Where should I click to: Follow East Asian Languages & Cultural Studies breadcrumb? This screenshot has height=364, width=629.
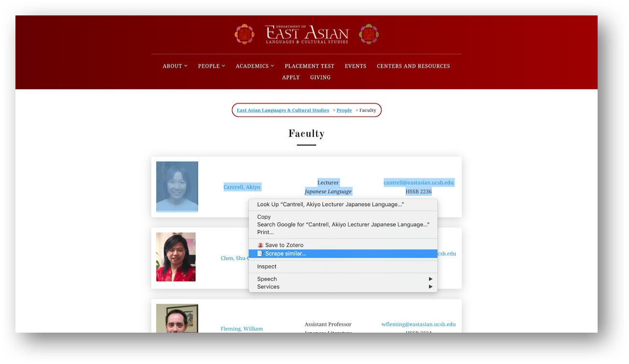tap(283, 110)
